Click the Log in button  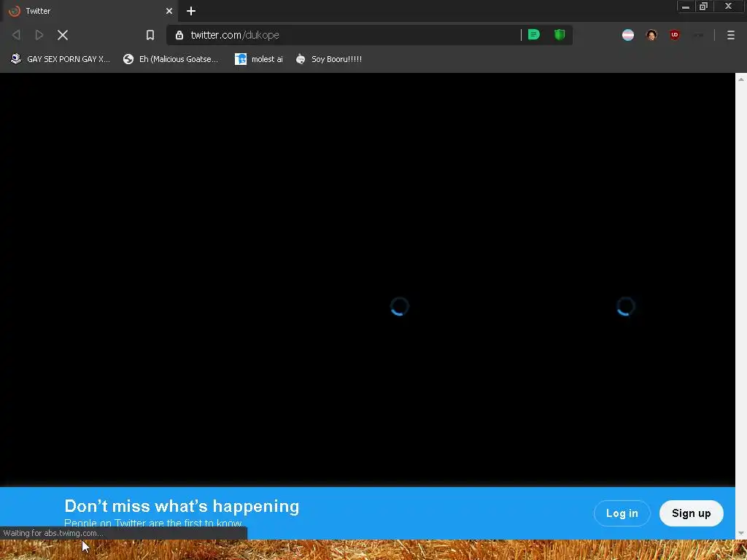click(622, 513)
